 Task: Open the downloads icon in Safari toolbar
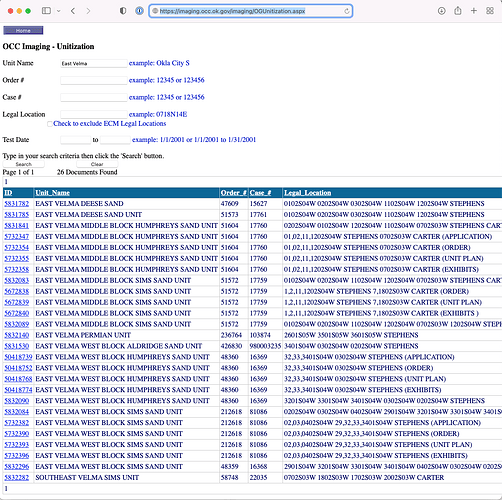pos(442,11)
